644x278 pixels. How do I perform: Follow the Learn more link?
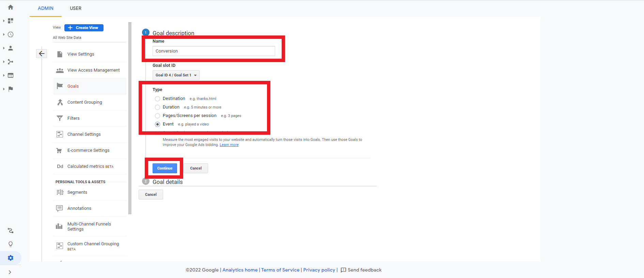pos(229,145)
